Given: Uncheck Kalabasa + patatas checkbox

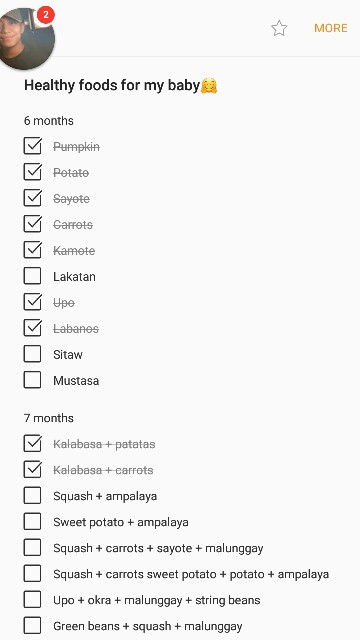Looking at the screenshot, I should 33,444.
